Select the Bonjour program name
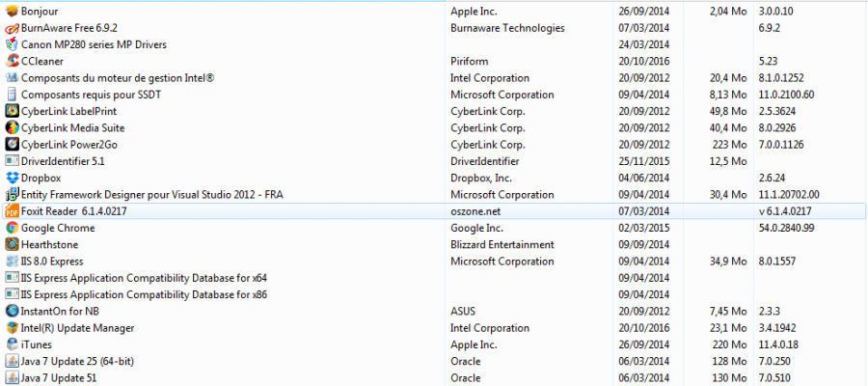This screenshot has height=386, width=868. (x=40, y=11)
